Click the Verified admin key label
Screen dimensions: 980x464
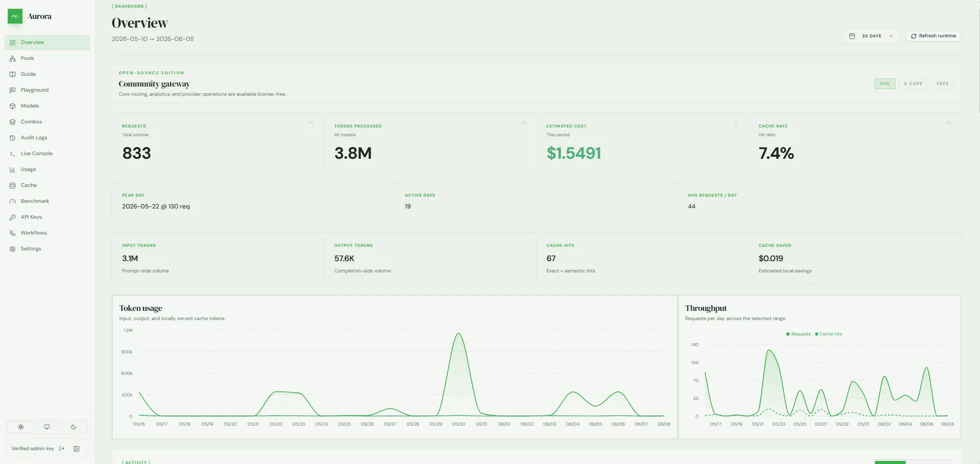point(33,449)
